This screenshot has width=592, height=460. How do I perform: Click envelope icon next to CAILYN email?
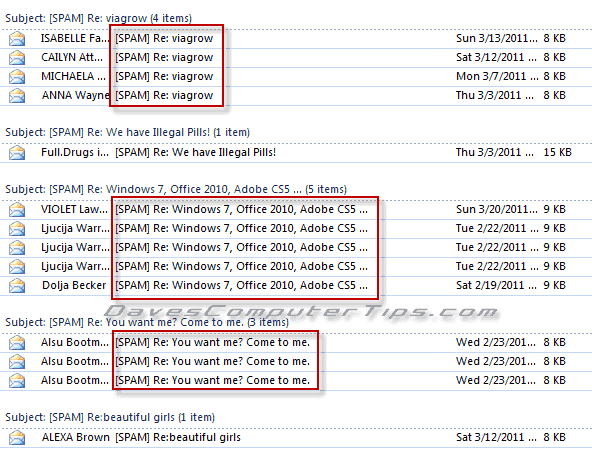(17, 57)
